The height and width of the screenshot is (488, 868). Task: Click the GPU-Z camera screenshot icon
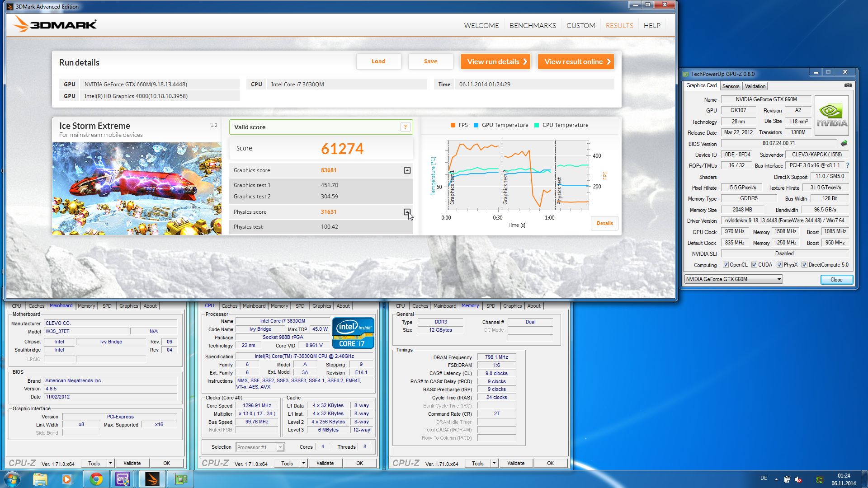[x=848, y=85]
